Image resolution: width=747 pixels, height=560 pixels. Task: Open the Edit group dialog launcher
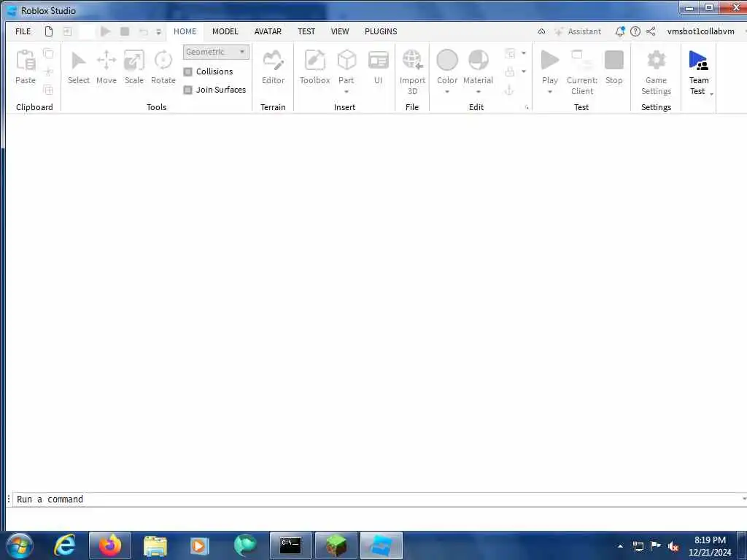pos(527,108)
